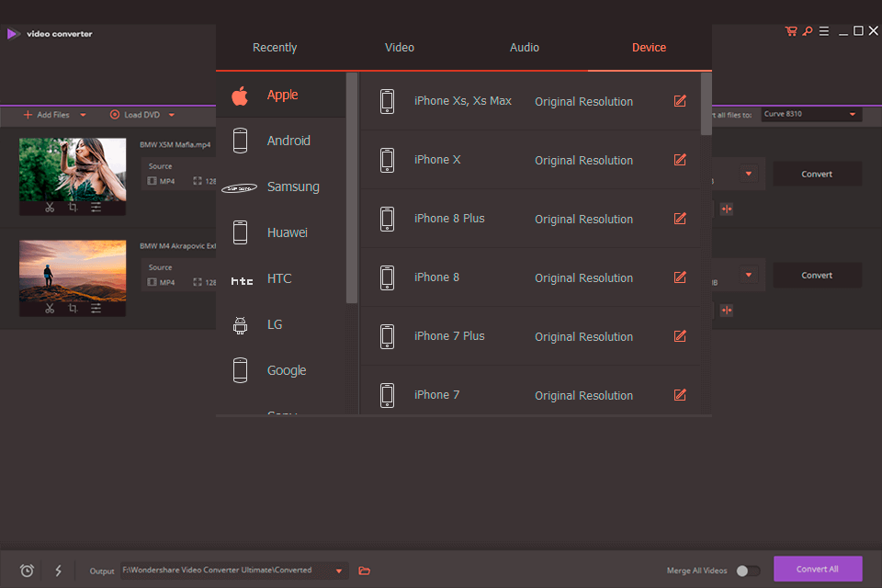Open the scheduler alarm clock icon
Image resolution: width=882 pixels, height=588 pixels.
coord(27,571)
